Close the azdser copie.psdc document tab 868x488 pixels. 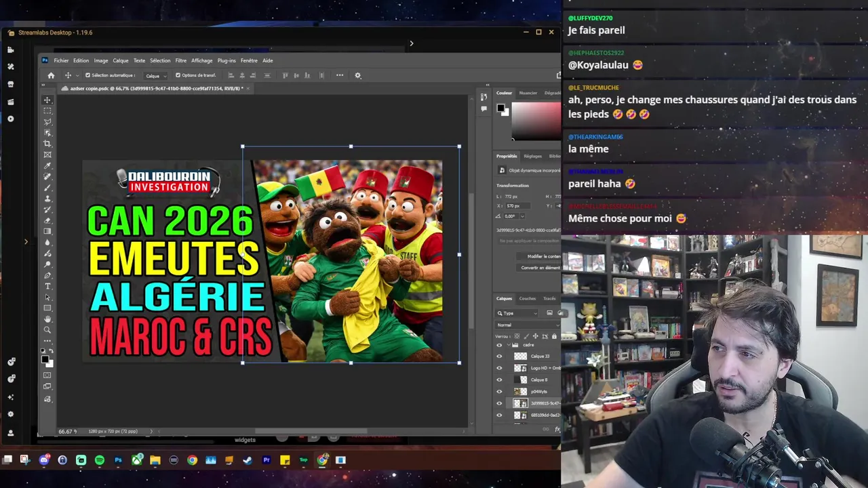point(248,88)
